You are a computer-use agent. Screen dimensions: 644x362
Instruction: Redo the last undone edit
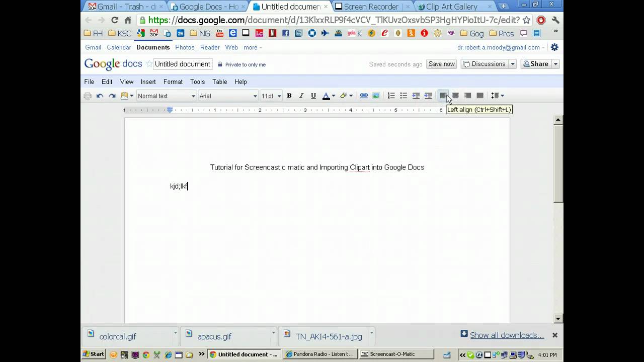click(112, 96)
